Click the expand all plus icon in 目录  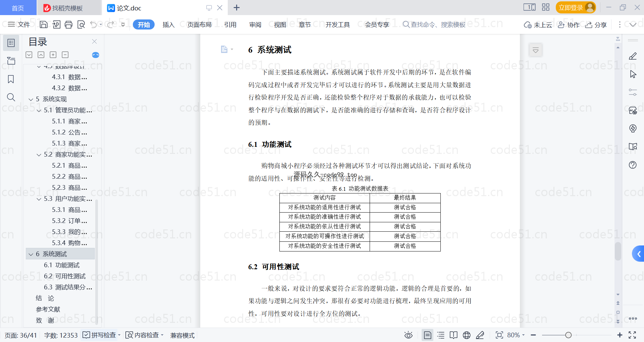click(53, 55)
